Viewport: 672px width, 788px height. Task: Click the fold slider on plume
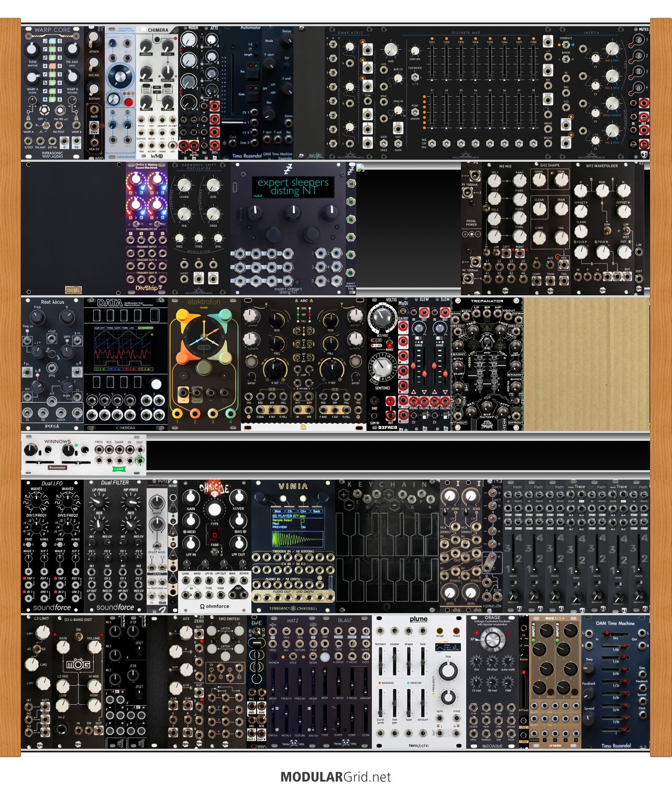[423, 662]
